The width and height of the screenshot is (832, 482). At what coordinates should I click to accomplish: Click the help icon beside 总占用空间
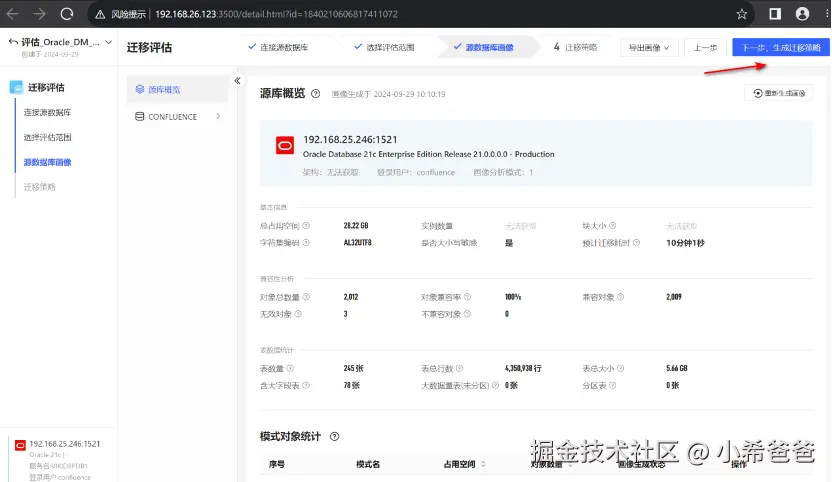[x=306, y=226]
